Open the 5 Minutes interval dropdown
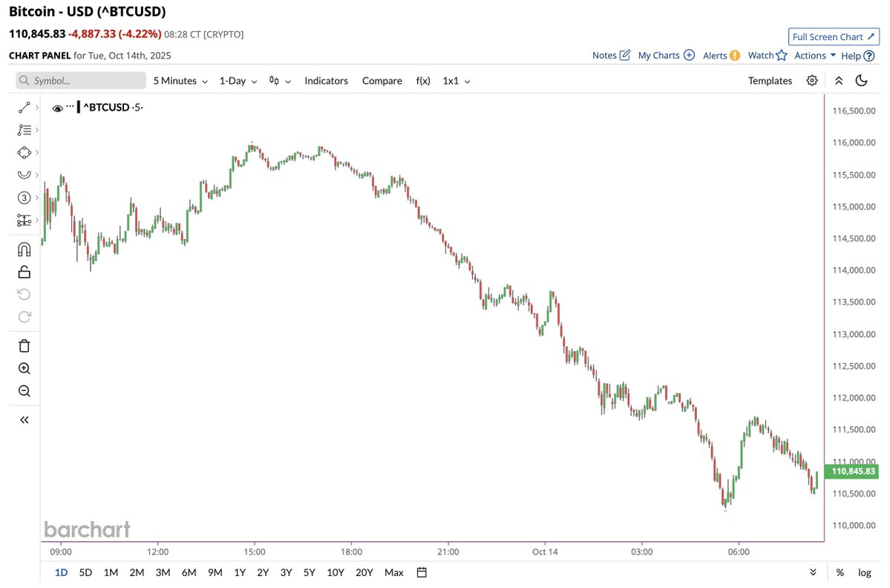Image resolution: width=890 pixels, height=588 pixels. click(x=180, y=81)
